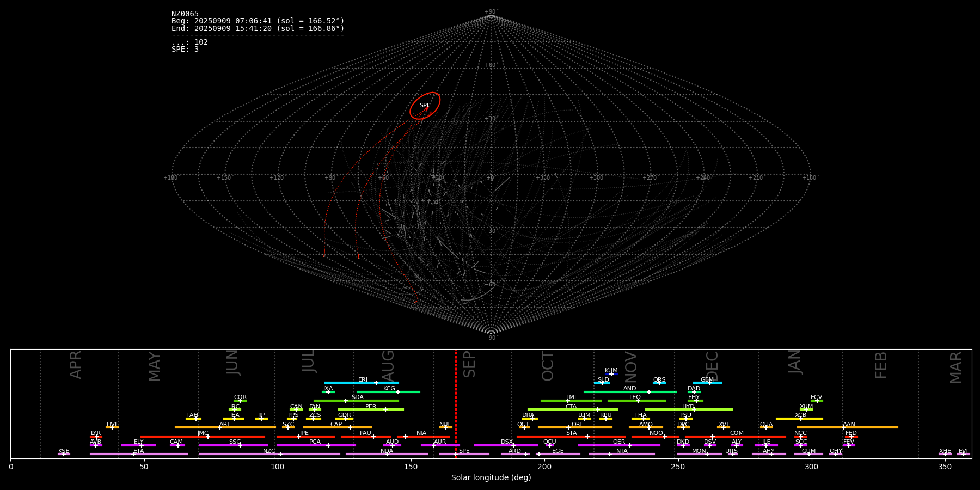Click the green AND shower bar
The image size is (980, 490).
(630, 391)
